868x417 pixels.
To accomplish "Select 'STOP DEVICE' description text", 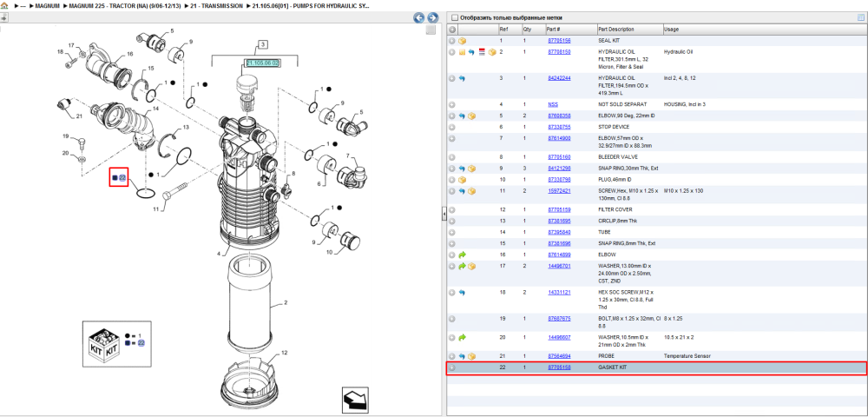I will (614, 128).
